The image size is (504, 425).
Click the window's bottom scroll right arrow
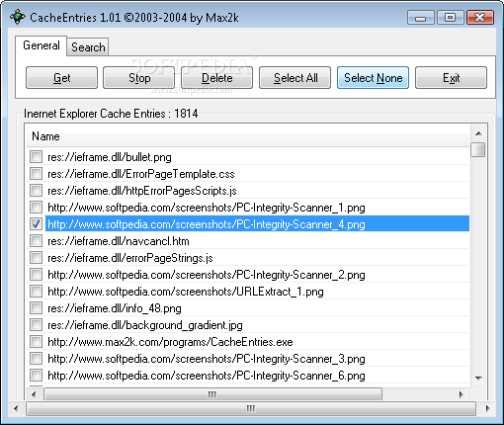point(487,408)
